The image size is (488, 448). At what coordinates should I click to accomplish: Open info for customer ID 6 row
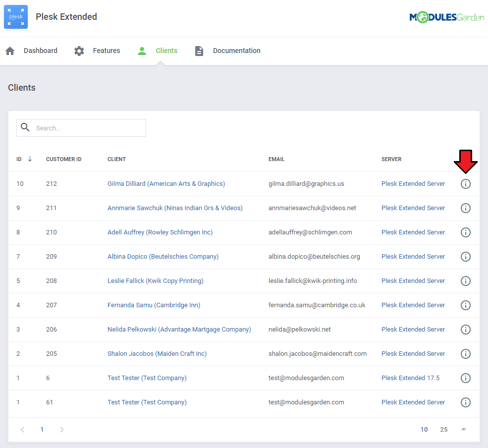pos(465,378)
